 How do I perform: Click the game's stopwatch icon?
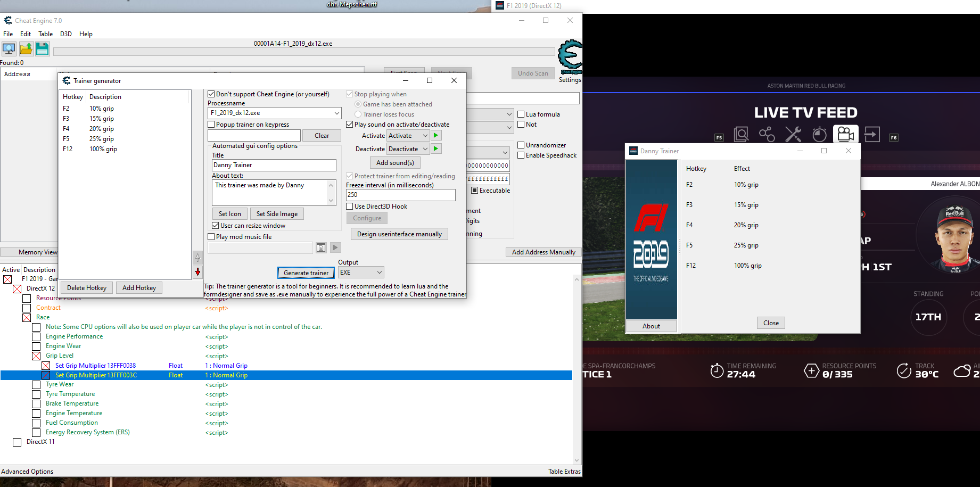(x=819, y=135)
